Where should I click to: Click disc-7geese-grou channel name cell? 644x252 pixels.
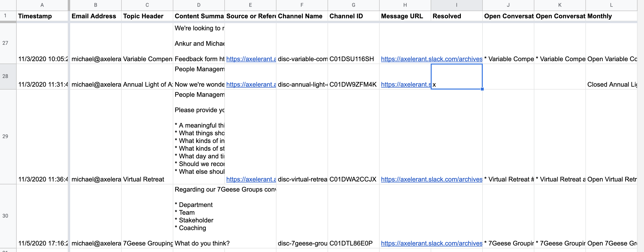tap(302, 216)
